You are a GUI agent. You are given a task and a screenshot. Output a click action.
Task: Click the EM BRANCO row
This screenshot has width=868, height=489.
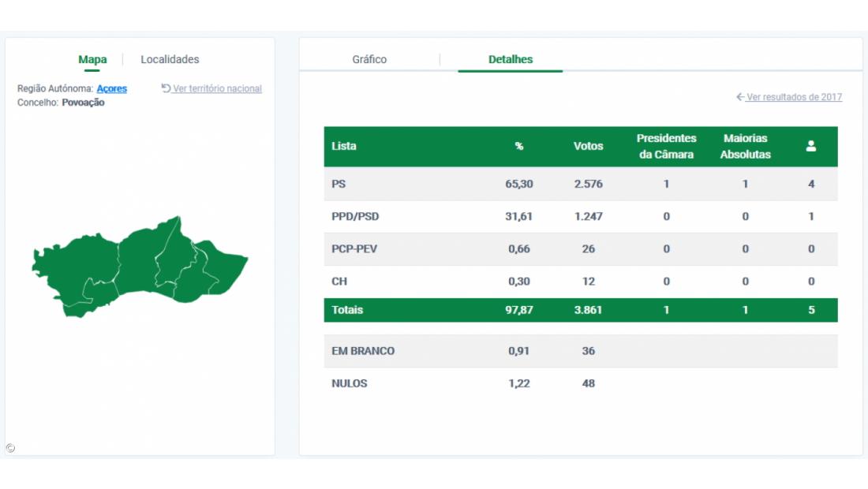(580, 351)
